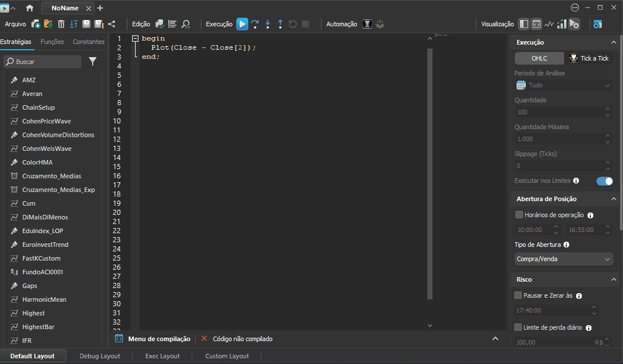Switch to the Funções tab
This screenshot has width=623, height=364.
[52, 42]
